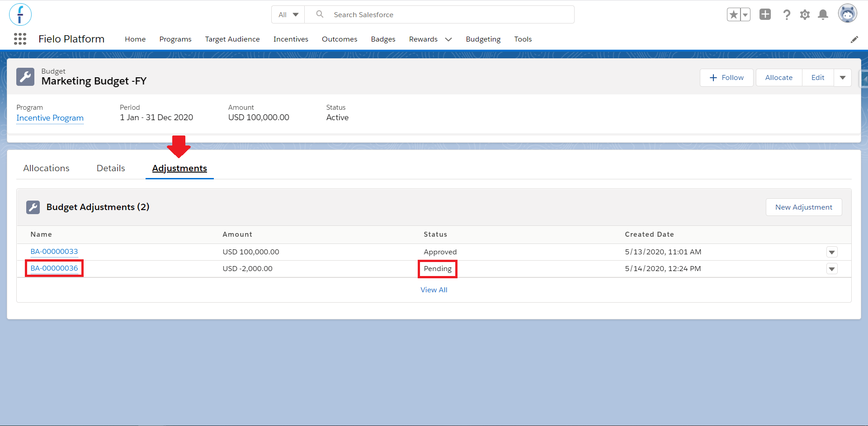Open the Incentives nav tab

coord(291,39)
